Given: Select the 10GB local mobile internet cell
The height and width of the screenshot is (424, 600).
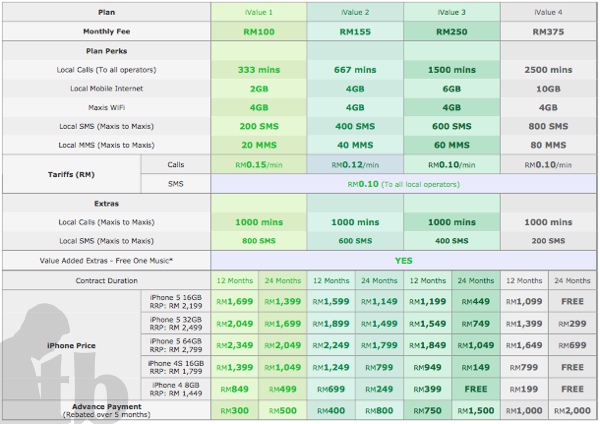Looking at the screenshot, I should [548, 88].
